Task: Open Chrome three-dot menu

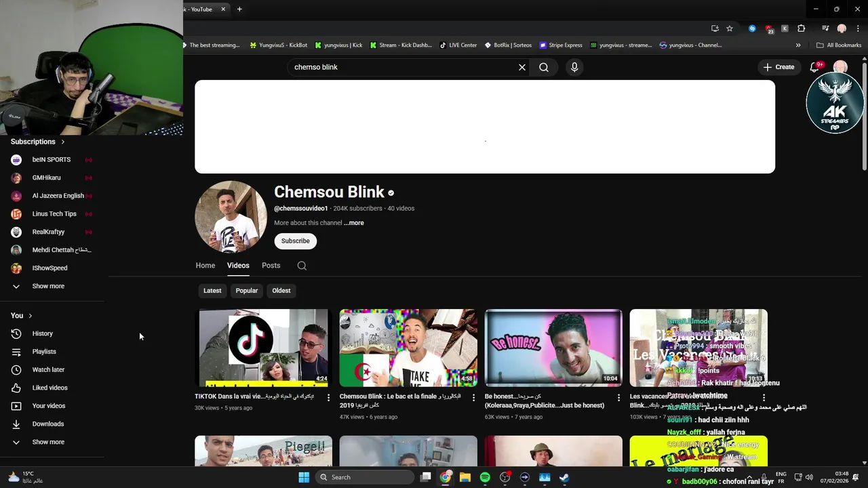Action: click(x=858, y=28)
